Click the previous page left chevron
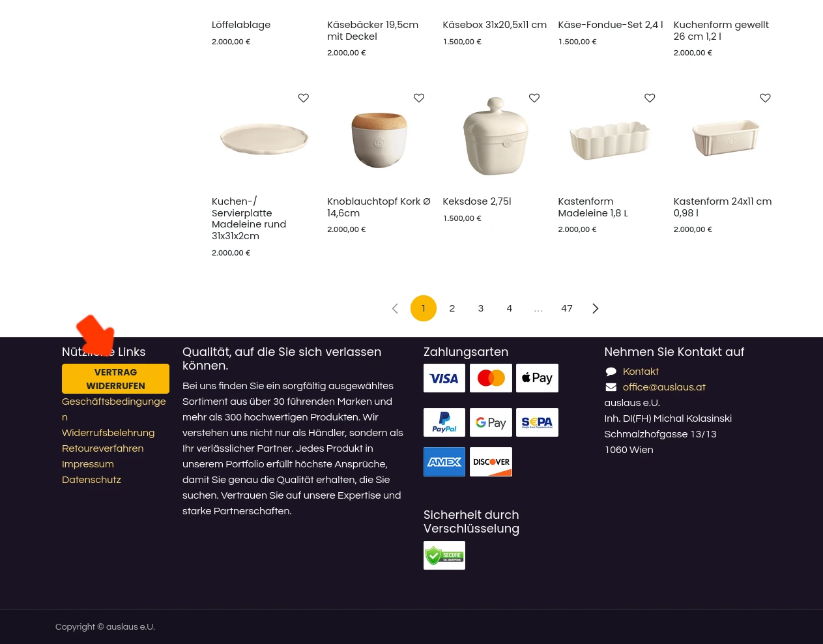This screenshot has height=644, width=823. [x=395, y=308]
